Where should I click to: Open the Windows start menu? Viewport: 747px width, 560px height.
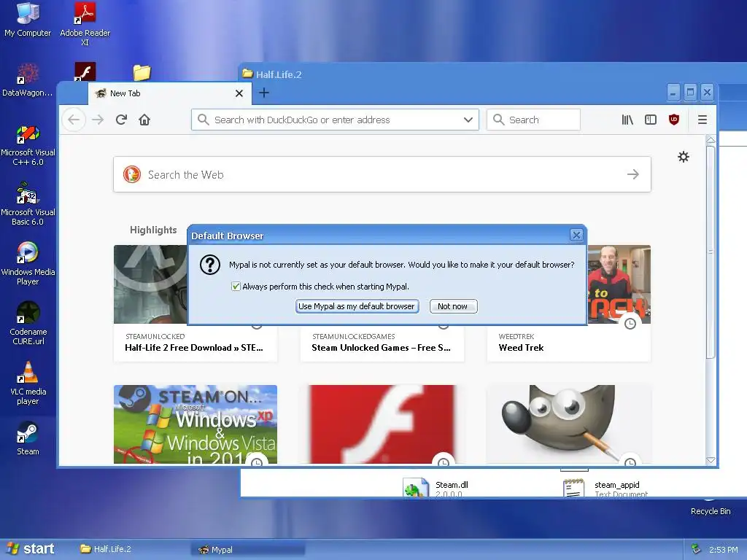[29, 549]
